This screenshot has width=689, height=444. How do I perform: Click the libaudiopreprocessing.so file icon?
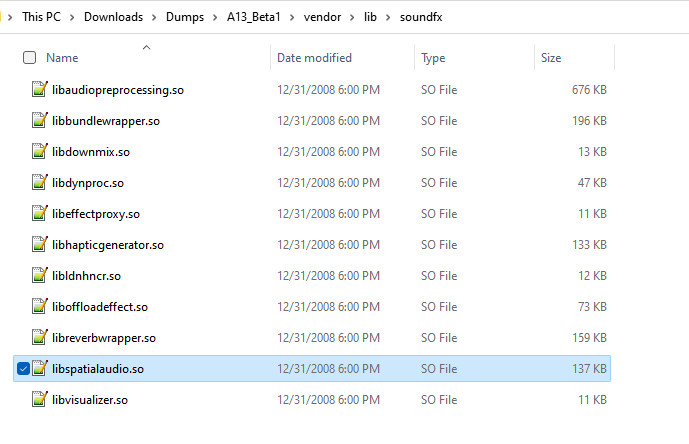coord(40,89)
